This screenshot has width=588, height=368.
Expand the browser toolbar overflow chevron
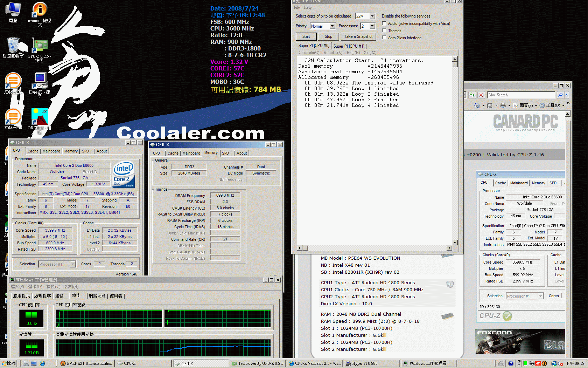(x=568, y=104)
